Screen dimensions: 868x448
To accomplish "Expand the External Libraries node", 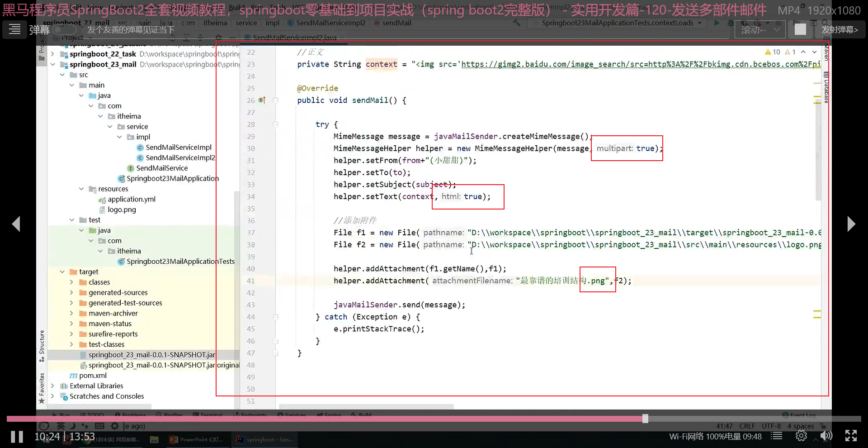I will point(52,386).
